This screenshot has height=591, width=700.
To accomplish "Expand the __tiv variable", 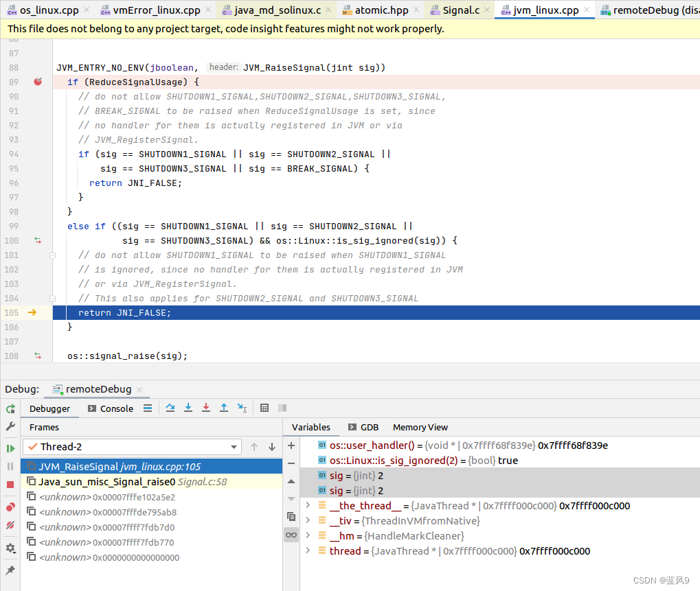I will click(308, 520).
